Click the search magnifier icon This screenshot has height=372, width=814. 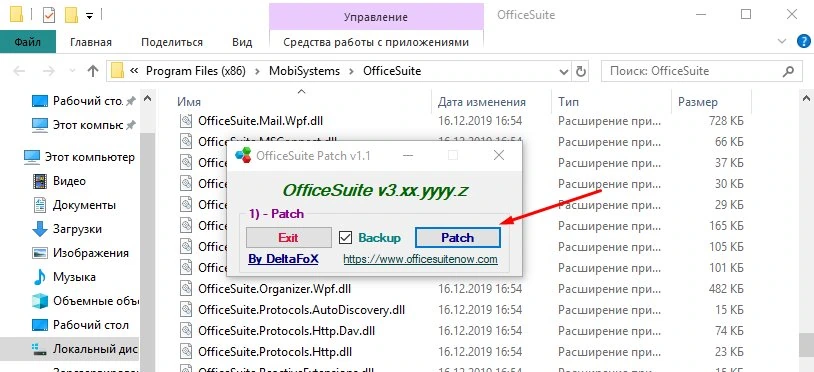pyautogui.click(x=788, y=71)
